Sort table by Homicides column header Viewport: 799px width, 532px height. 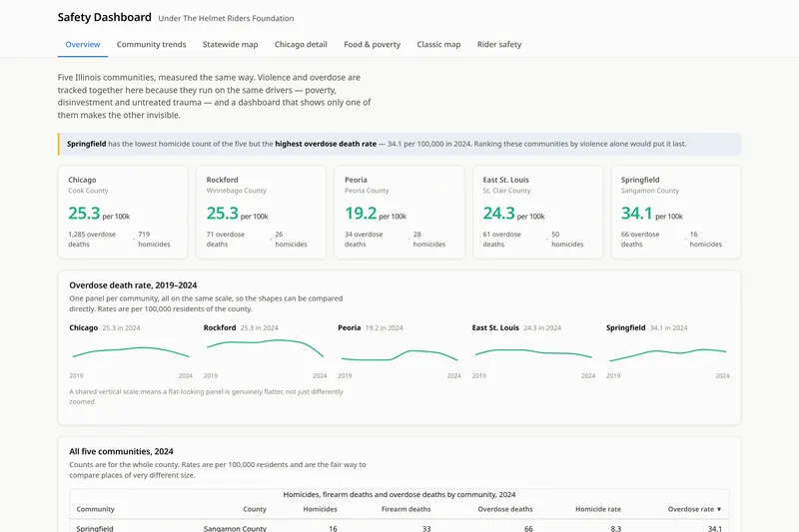(320, 509)
